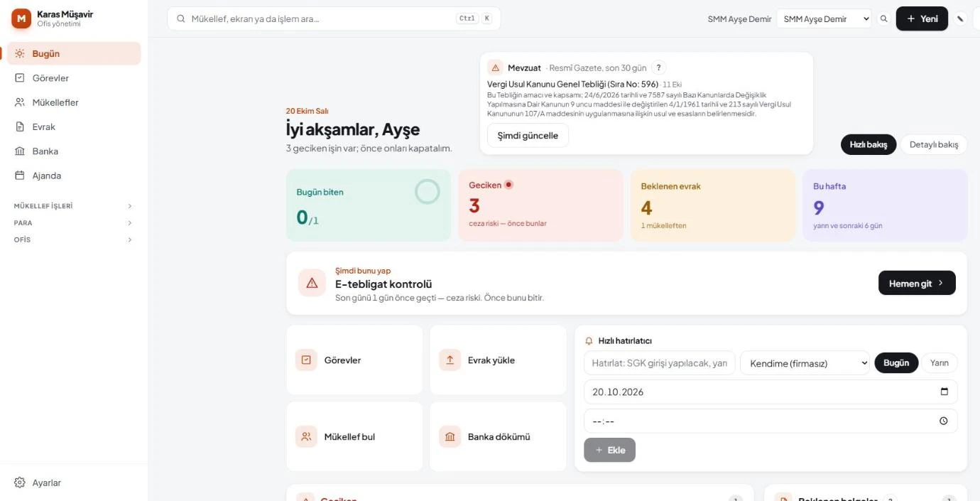Image resolution: width=980 pixels, height=501 pixels.
Task: Expand the OFİS section
Action: click(x=73, y=239)
